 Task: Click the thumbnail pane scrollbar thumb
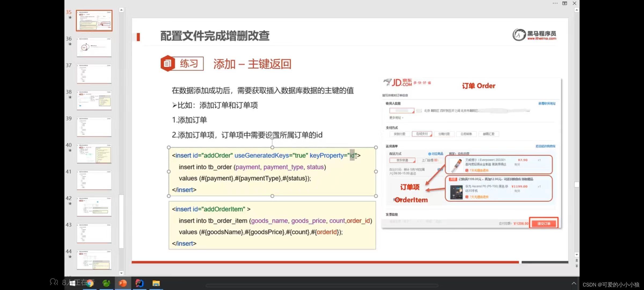pos(121,221)
